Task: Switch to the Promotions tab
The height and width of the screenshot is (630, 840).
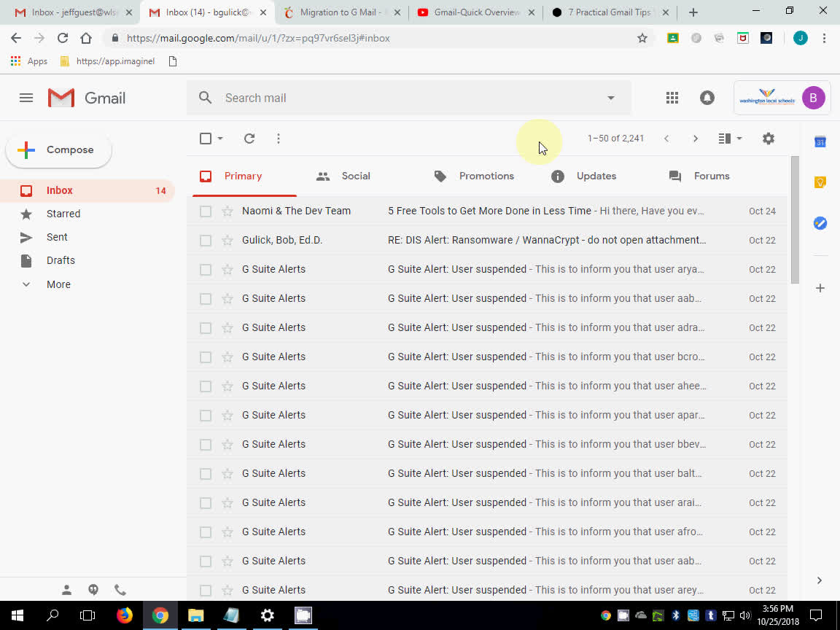Action: coord(474,176)
